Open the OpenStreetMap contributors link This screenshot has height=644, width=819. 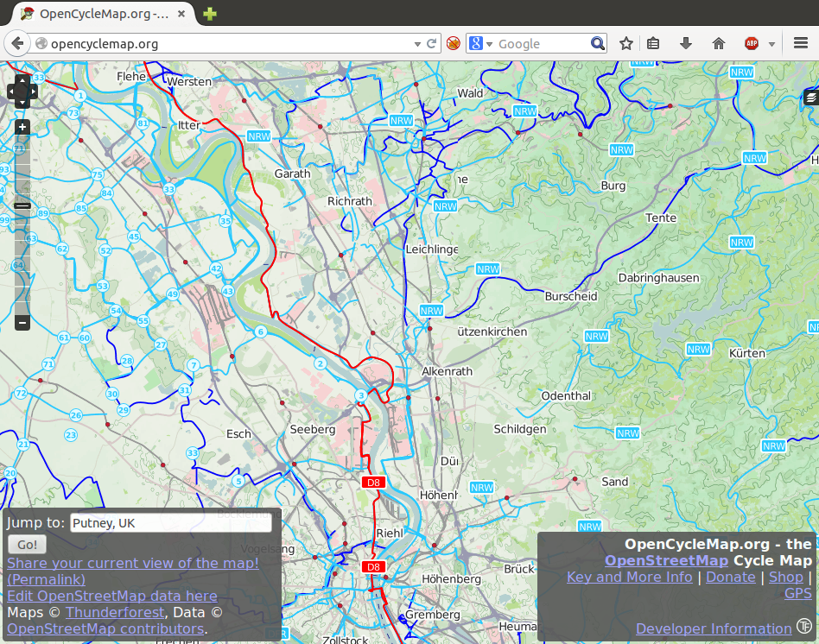(x=105, y=628)
